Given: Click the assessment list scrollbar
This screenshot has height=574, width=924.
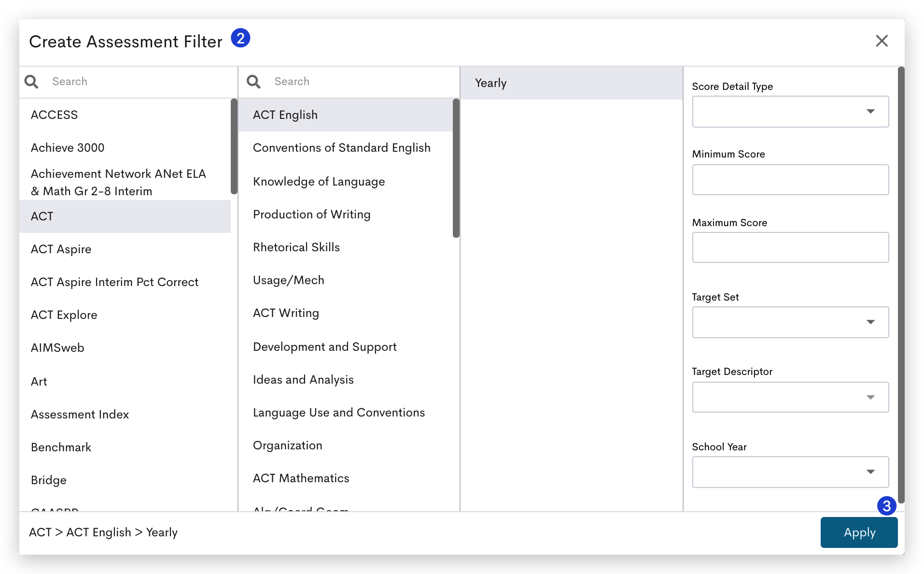Looking at the screenshot, I should pos(234,146).
